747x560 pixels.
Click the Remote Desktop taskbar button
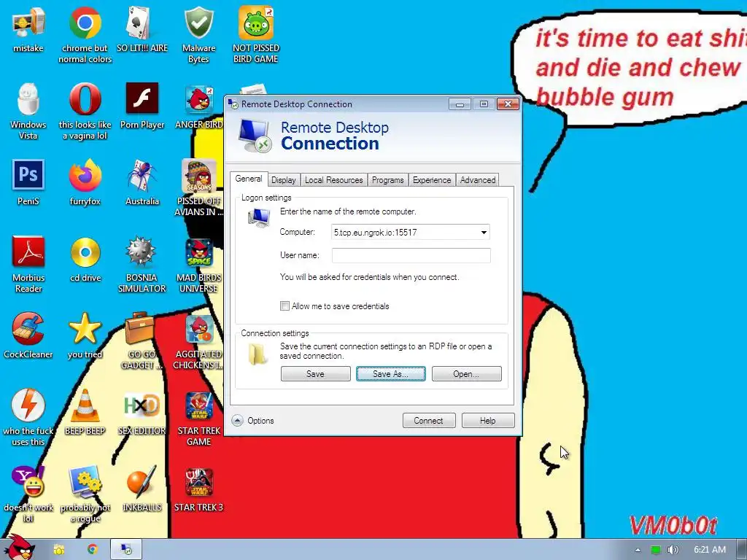tap(125, 550)
